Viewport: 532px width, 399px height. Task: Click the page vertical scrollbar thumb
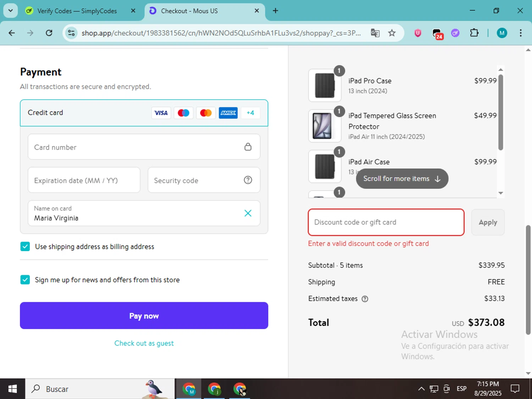(x=528, y=280)
